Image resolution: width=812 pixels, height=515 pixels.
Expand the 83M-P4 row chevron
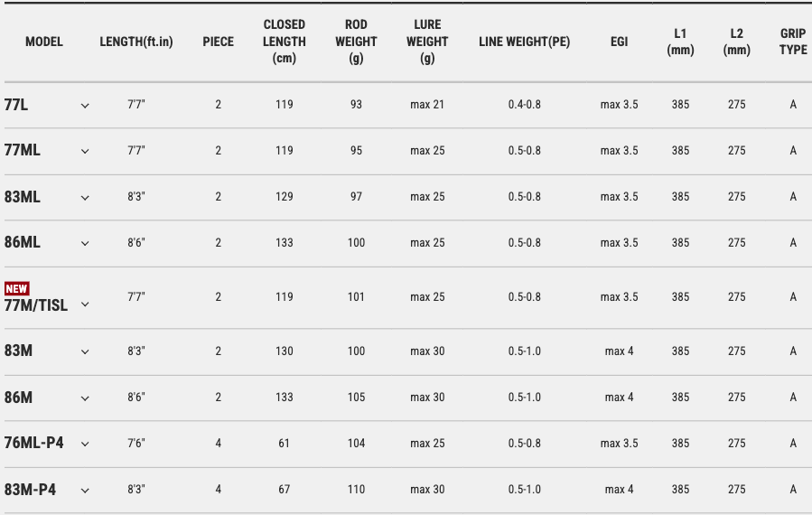coord(85,491)
